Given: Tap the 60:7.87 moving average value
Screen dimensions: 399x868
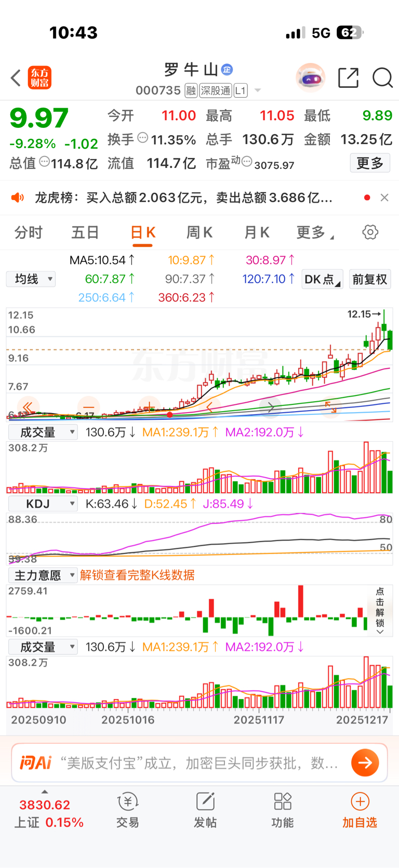Looking at the screenshot, I should tap(110, 279).
